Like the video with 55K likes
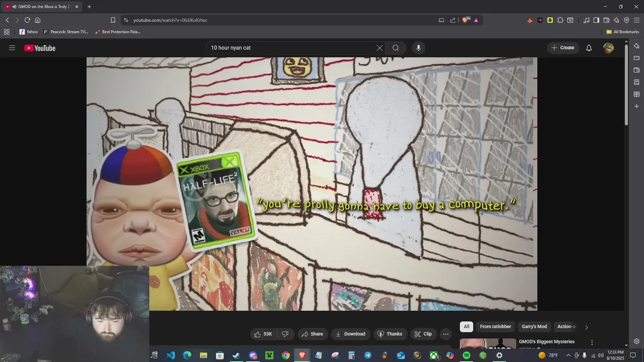The width and height of the screenshot is (644, 362). (x=263, y=334)
